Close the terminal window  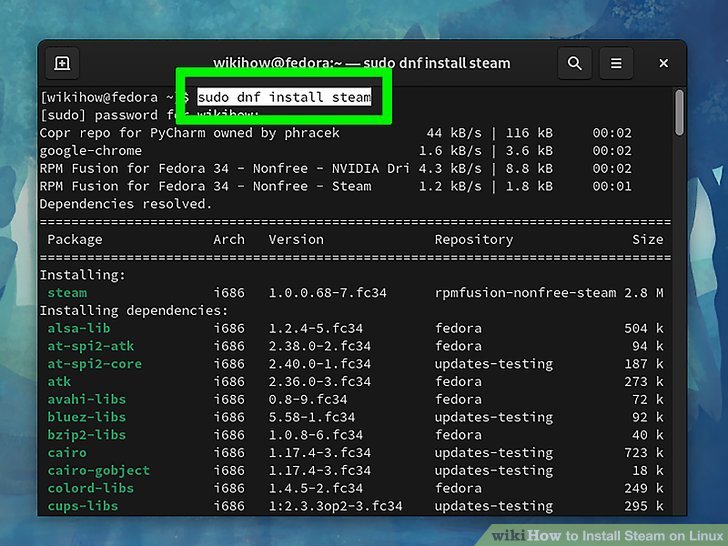tap(663, 63)
